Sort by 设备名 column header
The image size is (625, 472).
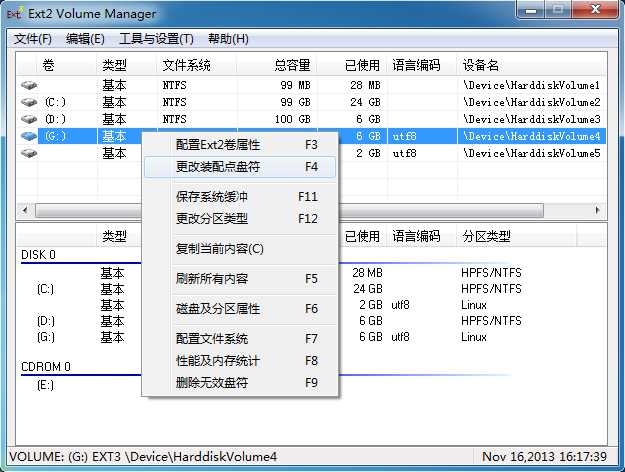tap(532, 65)
